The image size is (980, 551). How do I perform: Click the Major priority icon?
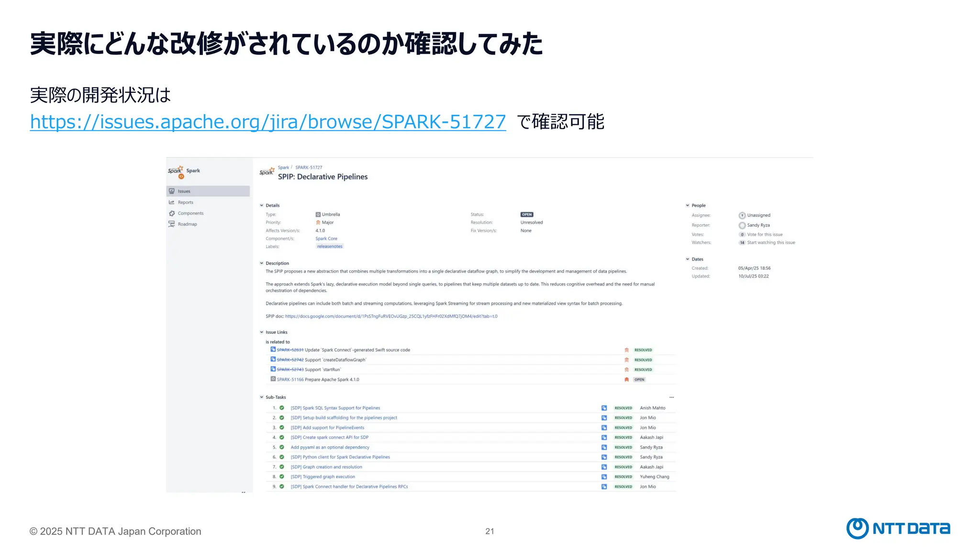pyautogui.click(x=318, y=222)
